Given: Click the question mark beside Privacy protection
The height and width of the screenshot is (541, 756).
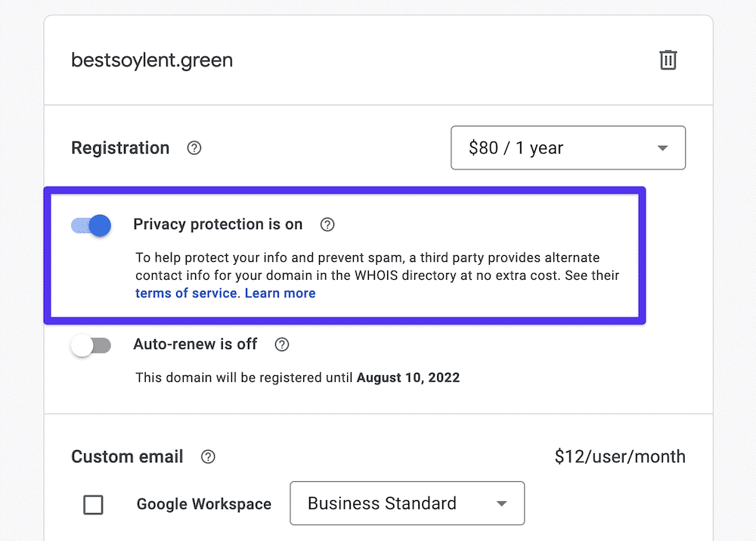Looking at the screenshot, I should [327, 224].
